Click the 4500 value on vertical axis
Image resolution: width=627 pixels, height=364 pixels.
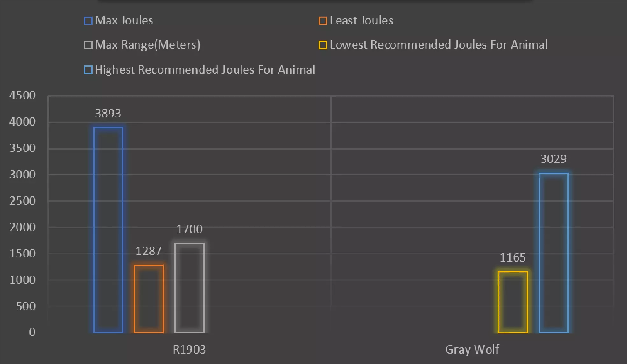pos(22,95)
